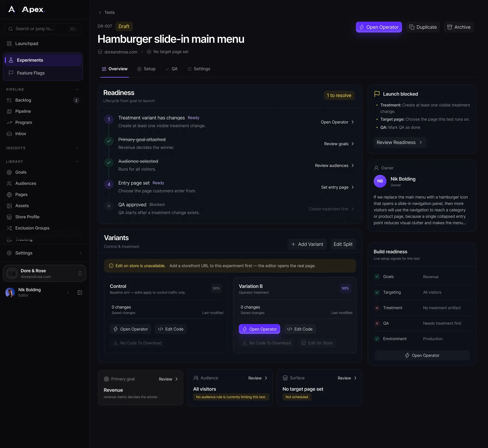Viewport: 488px width, 448px height.
Task: Open the Backlog list
Action: 43,100
